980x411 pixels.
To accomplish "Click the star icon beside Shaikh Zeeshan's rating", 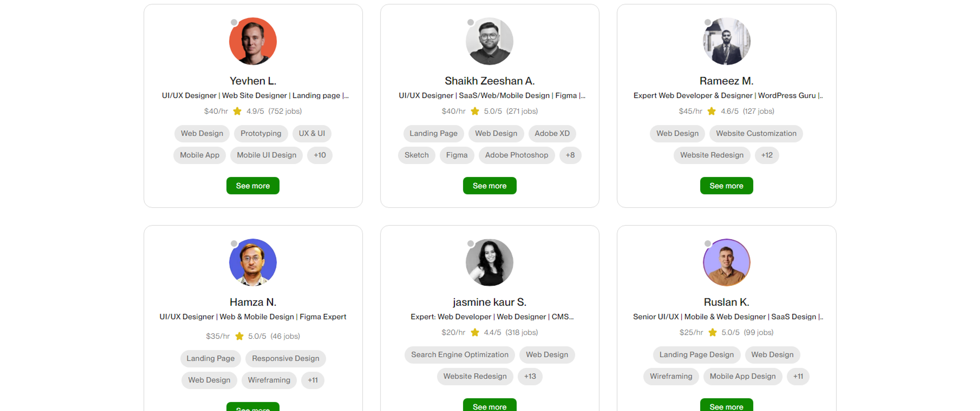I will pyautogui.click(x=475, y=111).
